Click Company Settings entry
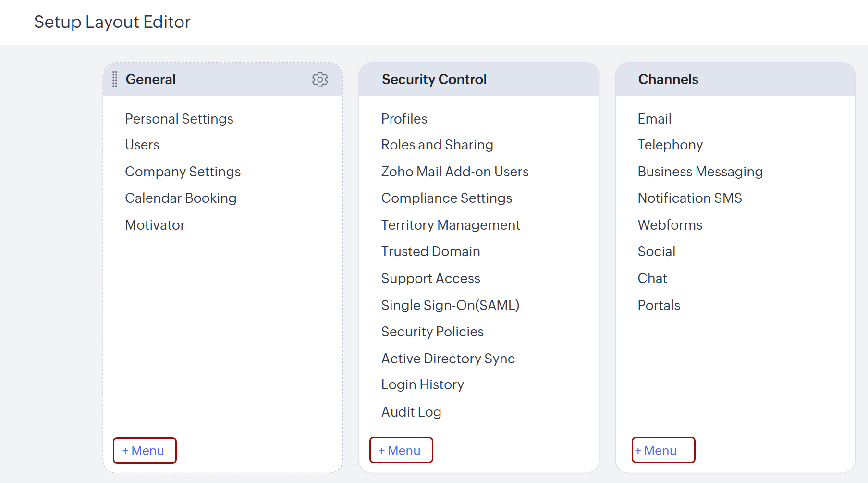The width and height of the screenshot is (868, 483). 183,172
